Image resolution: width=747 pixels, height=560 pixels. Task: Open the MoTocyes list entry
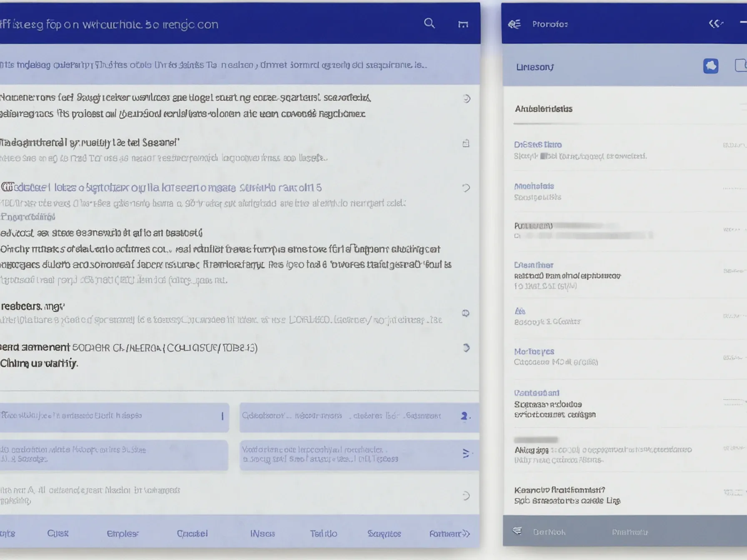[x=534, y=352]
